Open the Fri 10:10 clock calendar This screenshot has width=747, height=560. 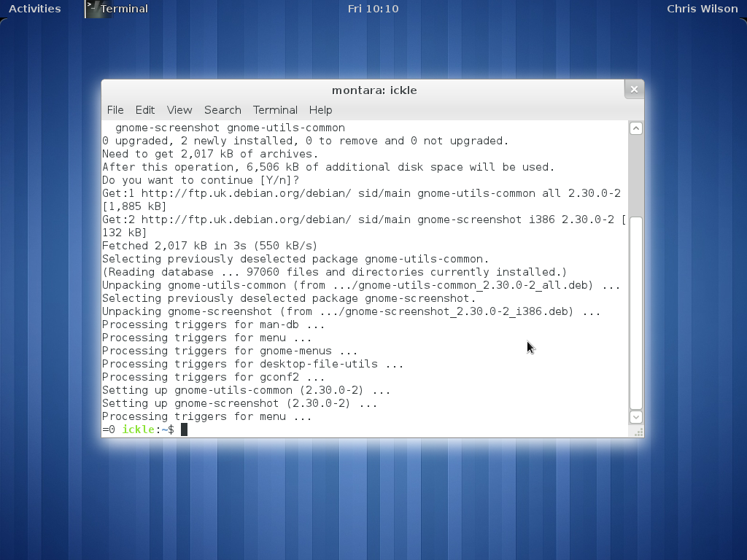point(373,9)
